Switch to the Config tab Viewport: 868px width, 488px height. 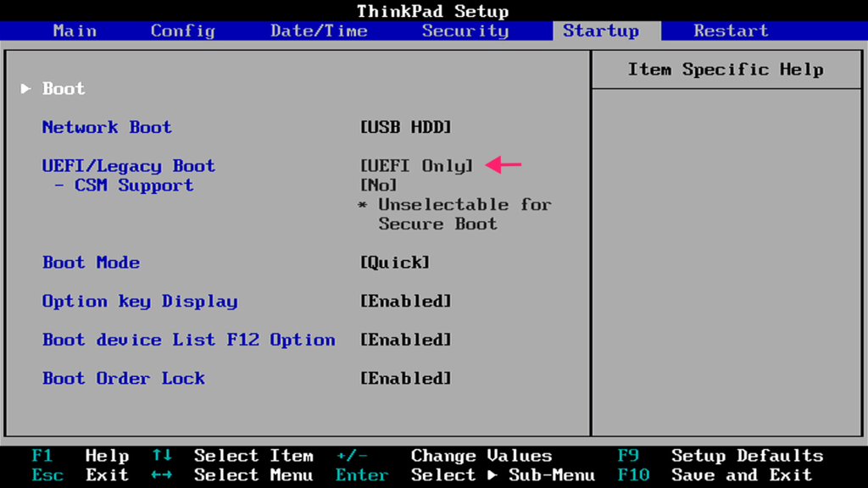(183, 31)
